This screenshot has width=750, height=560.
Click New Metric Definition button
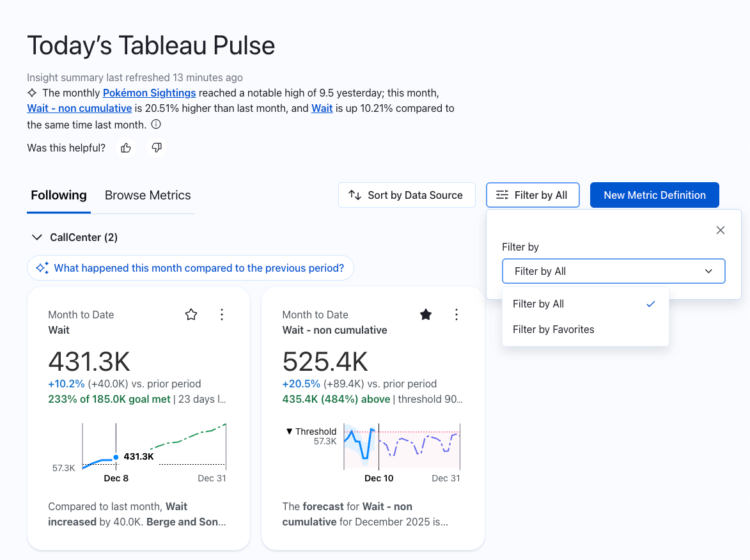click(x=654, y=196)
